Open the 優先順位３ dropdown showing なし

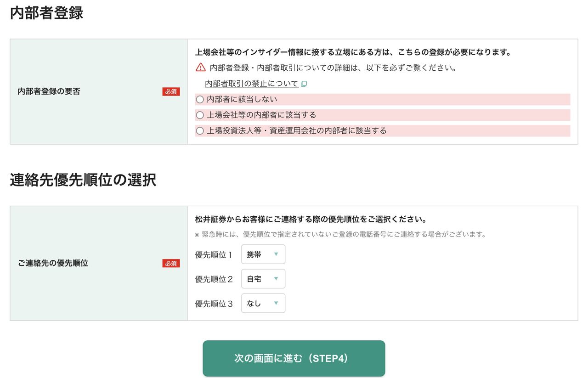pyautogui.click(x=263, y=303)
